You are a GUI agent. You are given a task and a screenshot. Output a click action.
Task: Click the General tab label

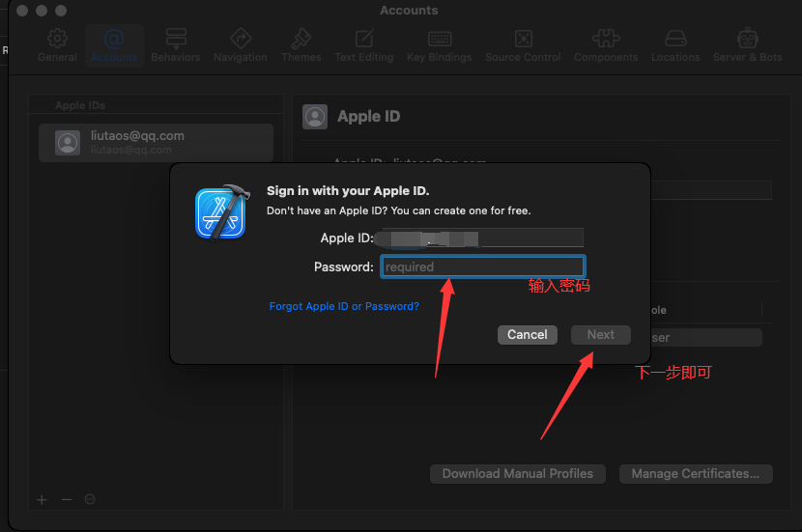point(57,57)
